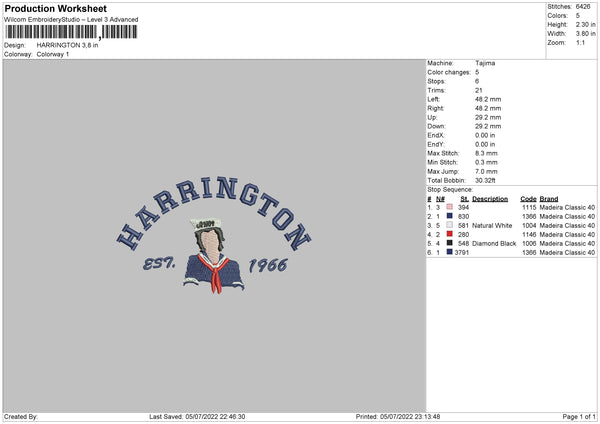Click the 'Natural White' description
Image resolution: width=600 pixels, height=424 pixels.
[492, 225]
